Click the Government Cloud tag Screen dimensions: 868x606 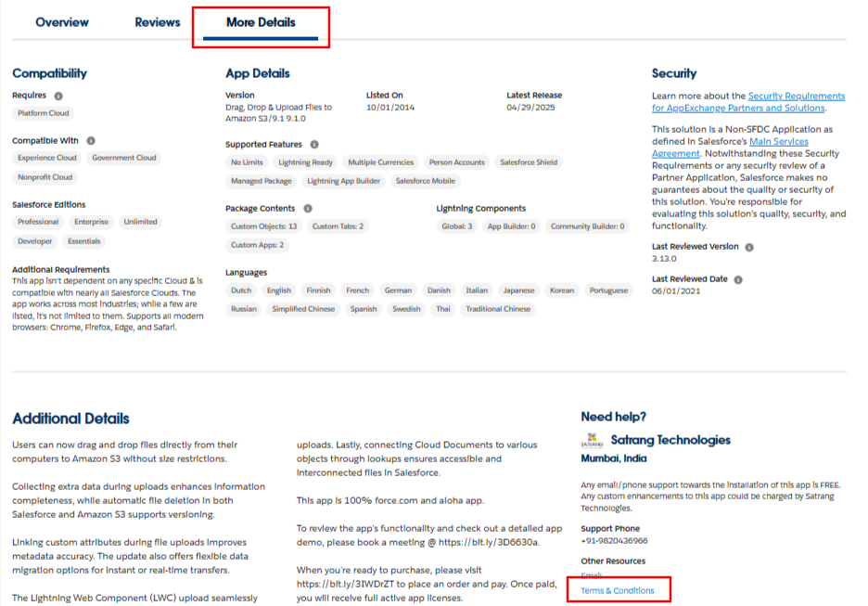(124, 158)
